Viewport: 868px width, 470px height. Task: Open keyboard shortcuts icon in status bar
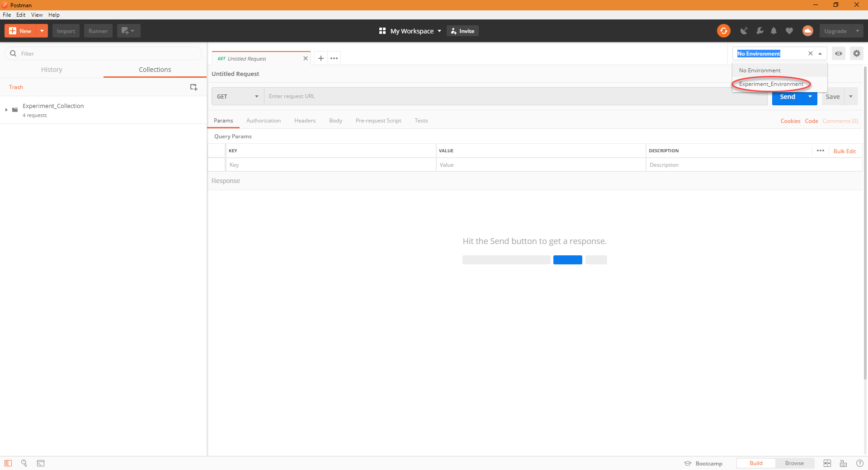point(843,463)
